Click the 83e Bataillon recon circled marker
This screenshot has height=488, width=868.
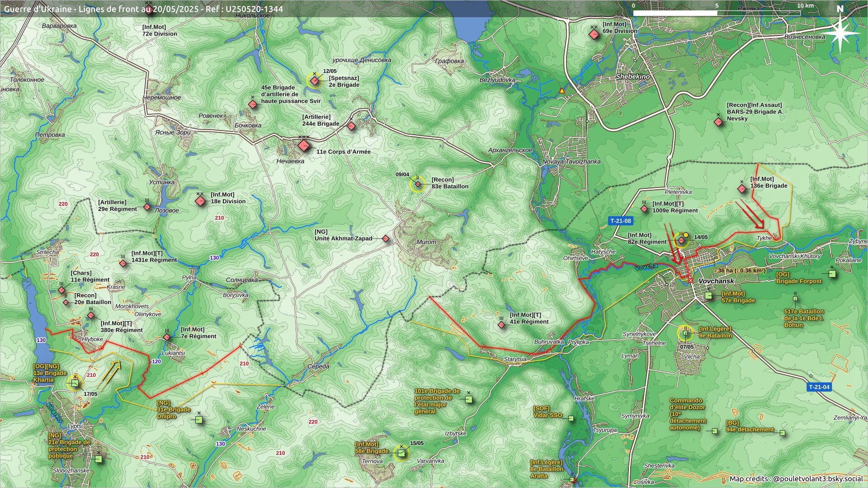point(418,184)
